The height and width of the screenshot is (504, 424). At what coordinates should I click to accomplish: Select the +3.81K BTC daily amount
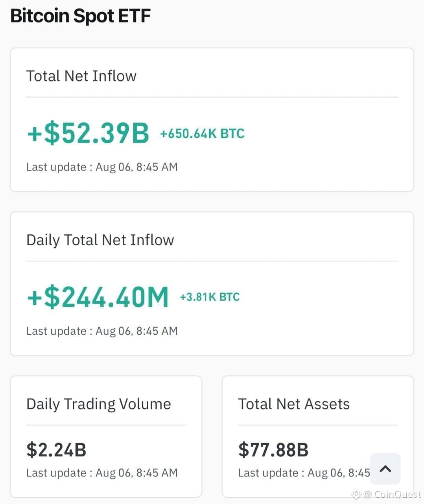point(210,297)
